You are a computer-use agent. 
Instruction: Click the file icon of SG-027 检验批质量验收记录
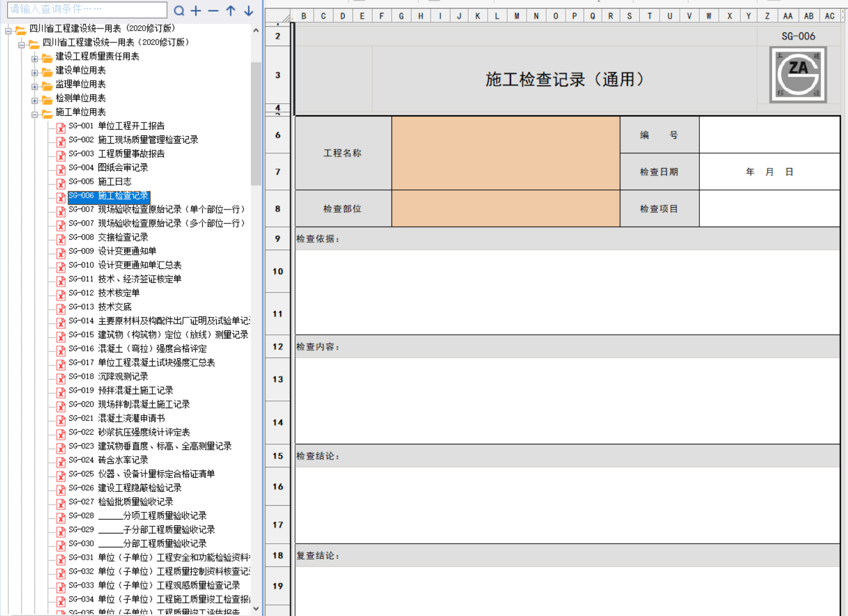pos(61,504)
